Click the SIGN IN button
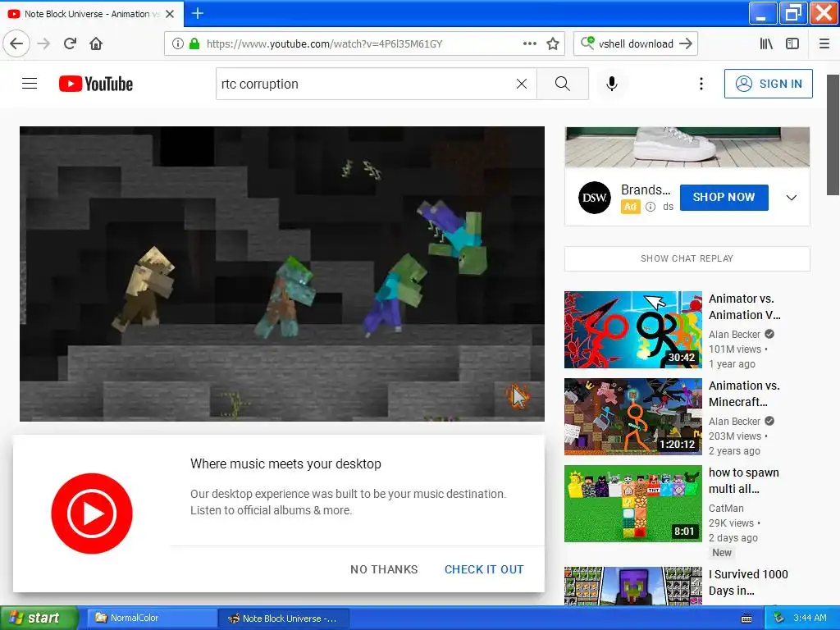The image size is (840, 630). coord(768,84)
